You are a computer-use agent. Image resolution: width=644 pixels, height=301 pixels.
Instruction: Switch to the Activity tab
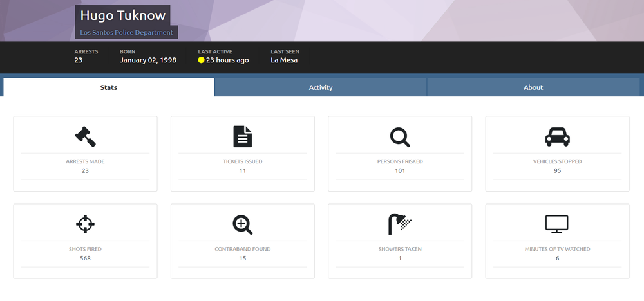point(321,87)
